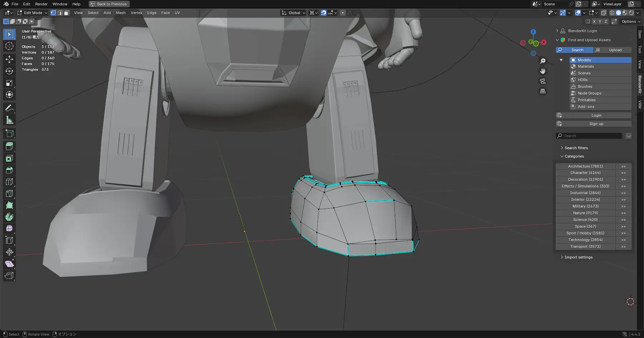Enable X-axis mirror
This screenshot has height=338, width=644.
[594, 21]
